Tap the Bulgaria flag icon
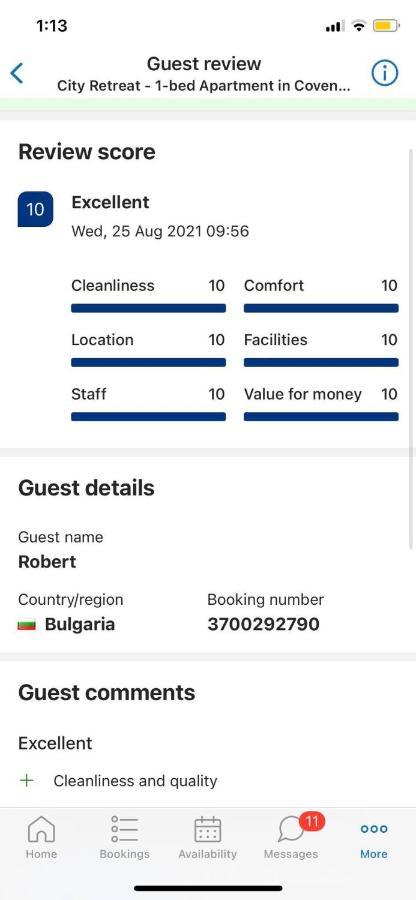The width and height of the screenshot is (416, 900). (x=26, y=624)
